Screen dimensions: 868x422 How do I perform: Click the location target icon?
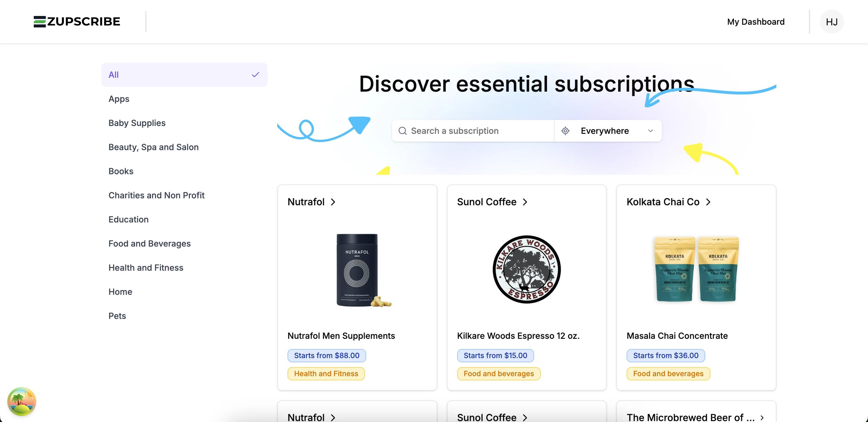(565, 131)
